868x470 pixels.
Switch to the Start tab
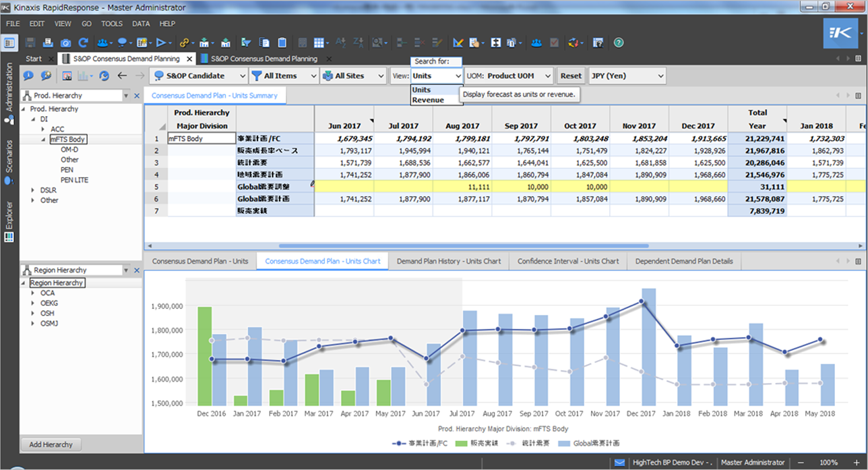coord(34,59)
